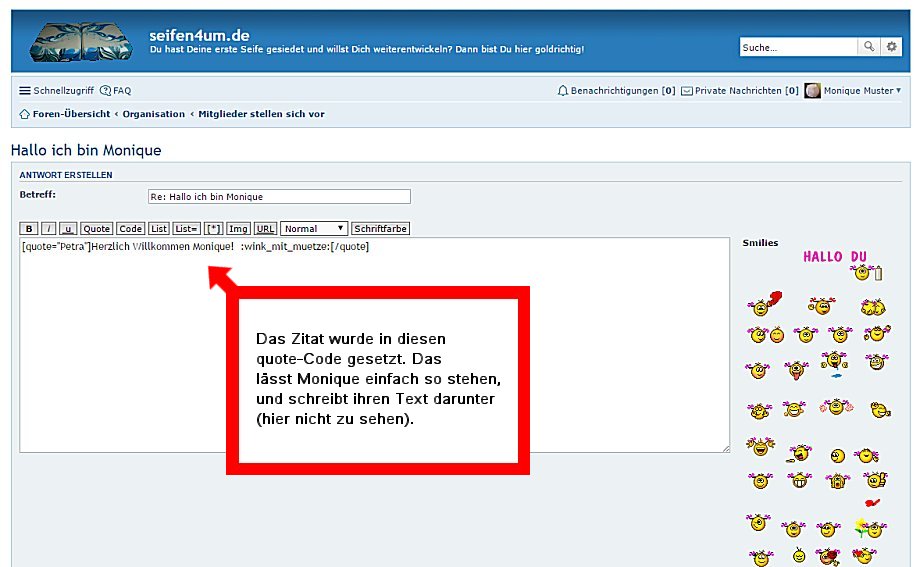Insert Img image tag
The image size is (920, 567).
click(x=238, y=229)
